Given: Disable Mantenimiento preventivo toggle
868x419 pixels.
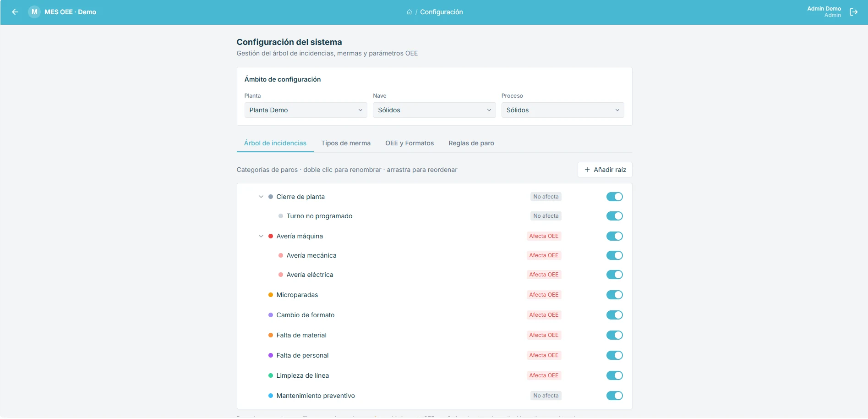Looking at the screenshot, I should (615, 396).
